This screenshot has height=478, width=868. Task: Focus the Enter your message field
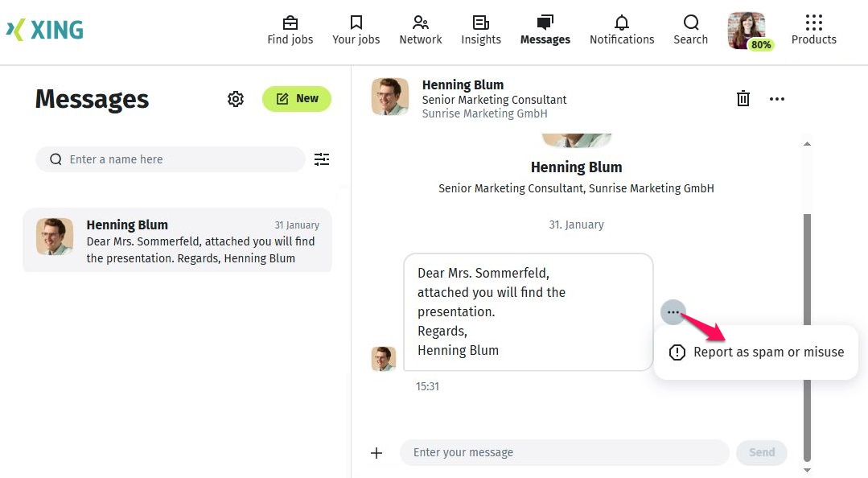(x=563, y=453)
